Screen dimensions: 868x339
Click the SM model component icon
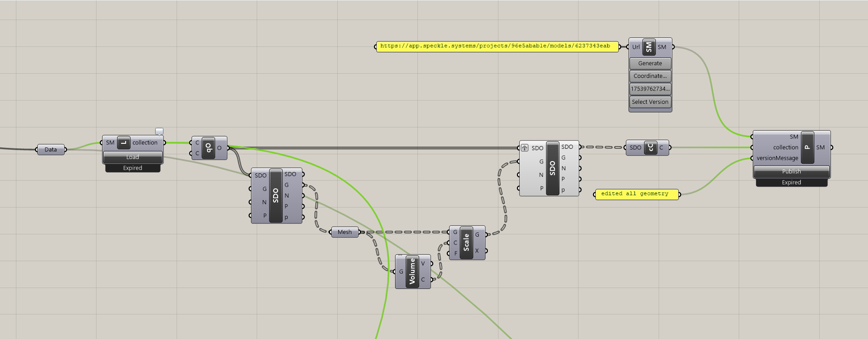[x=649, y=47]
